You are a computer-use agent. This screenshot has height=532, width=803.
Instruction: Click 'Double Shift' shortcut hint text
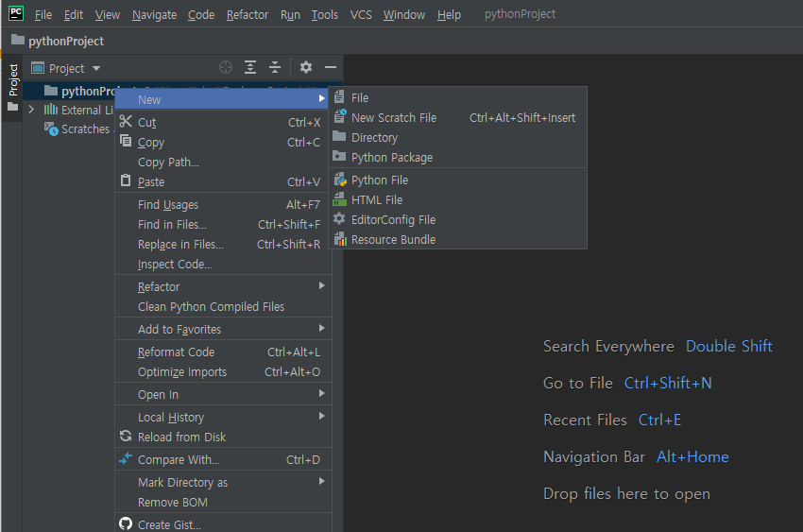click(x=728, y=346)
